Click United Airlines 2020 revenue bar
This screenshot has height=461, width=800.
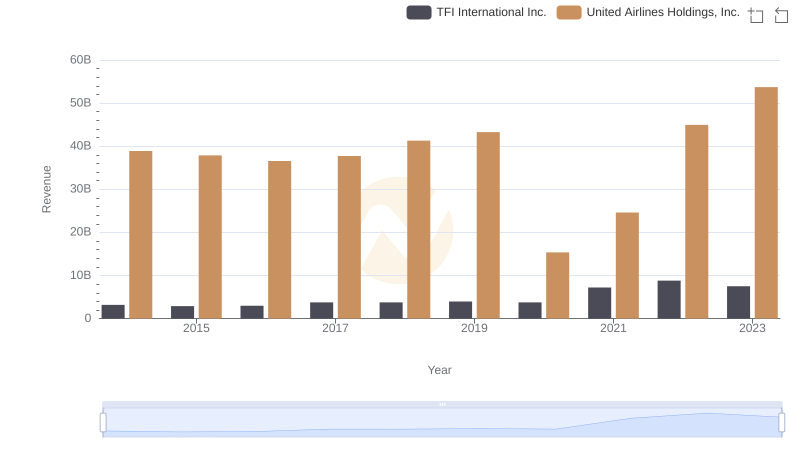click(558, 285)
